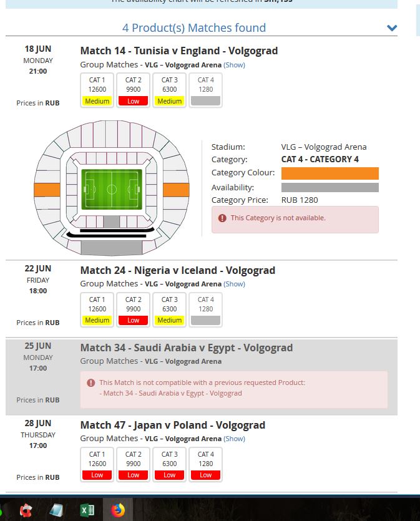Open Firefox from the taskbar
The image size is (420, 521).
[x=117, y=510]
